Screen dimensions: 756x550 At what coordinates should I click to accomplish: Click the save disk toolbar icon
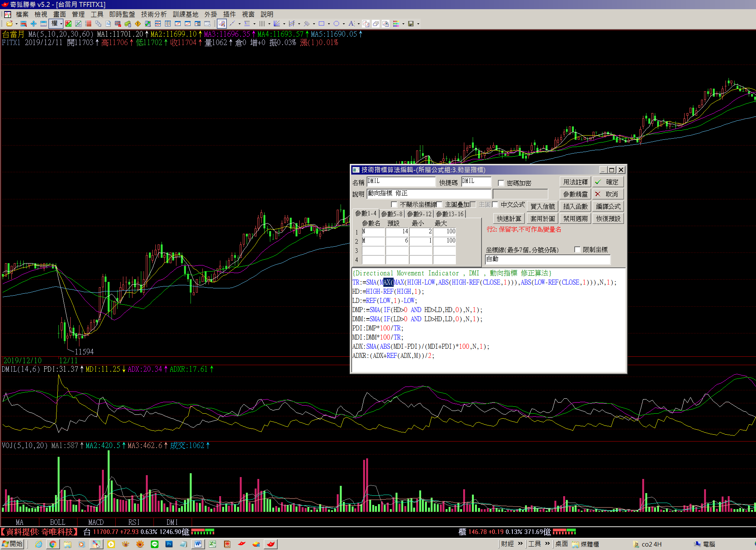[x=411, y=24]
